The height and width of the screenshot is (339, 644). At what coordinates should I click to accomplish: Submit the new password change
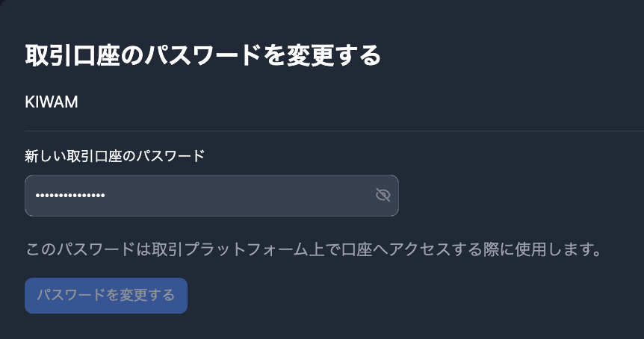pyautogui.click(x=105, y=296)
